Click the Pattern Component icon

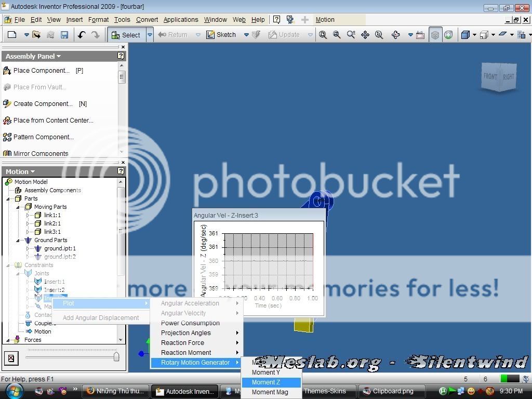pos(7,137)
